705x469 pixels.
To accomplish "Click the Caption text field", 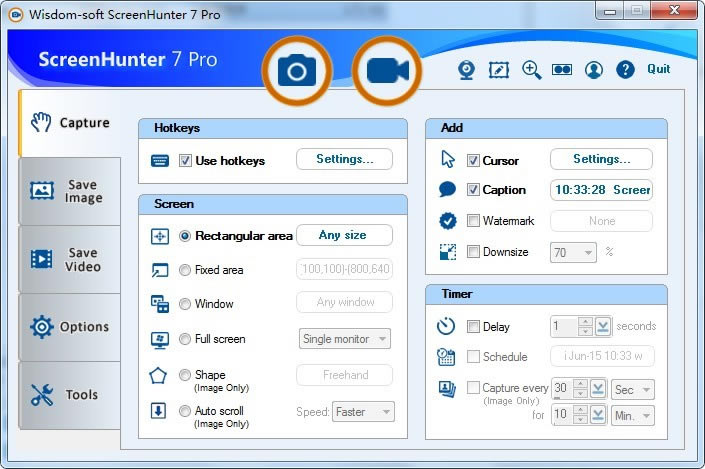I will coord(601,190).
